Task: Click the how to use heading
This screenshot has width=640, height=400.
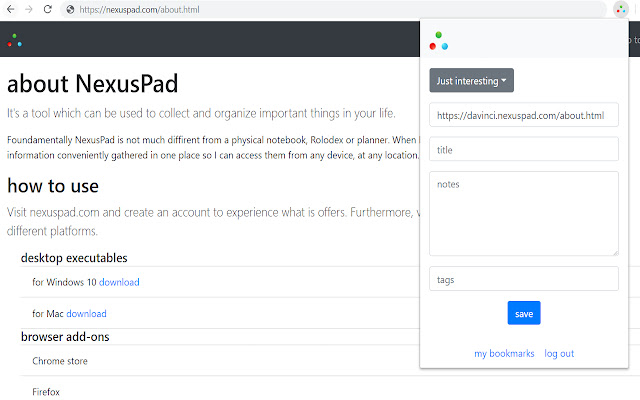Action: click(x=53, y=186)
